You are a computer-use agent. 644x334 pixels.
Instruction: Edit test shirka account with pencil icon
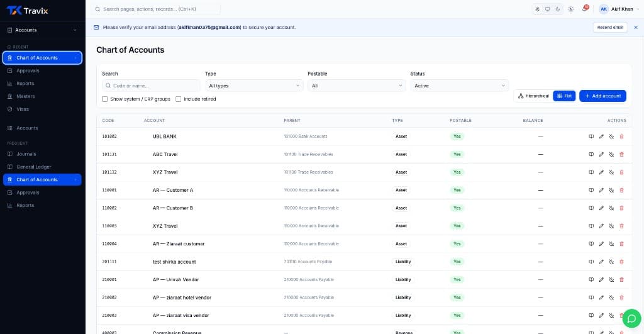601,262
